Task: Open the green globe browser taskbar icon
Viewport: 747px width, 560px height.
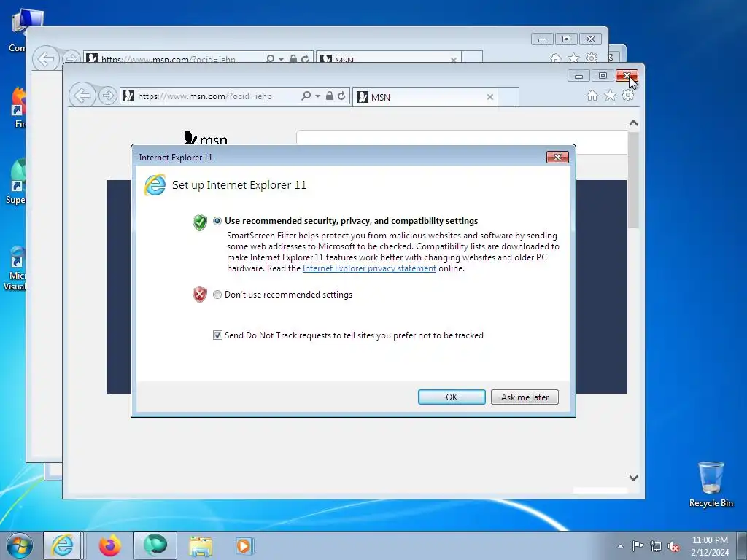Action: [155, 545]
